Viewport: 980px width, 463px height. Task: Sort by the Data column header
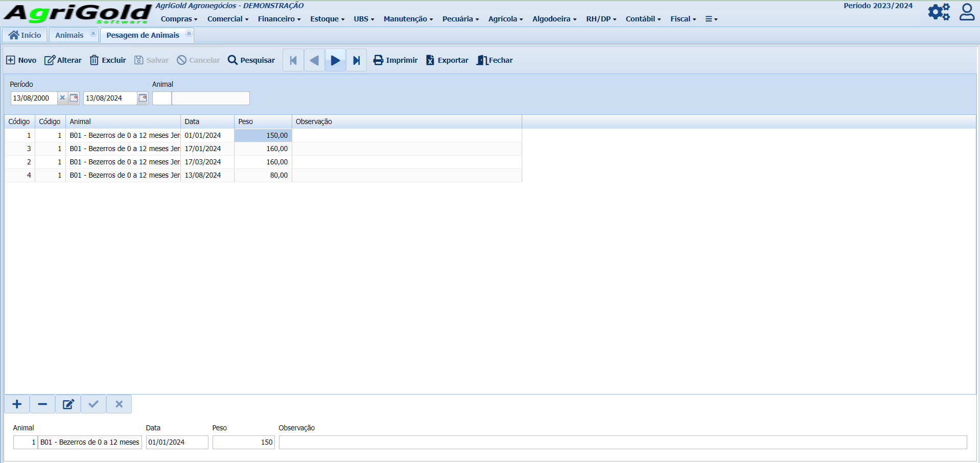(x=207, y=121)
